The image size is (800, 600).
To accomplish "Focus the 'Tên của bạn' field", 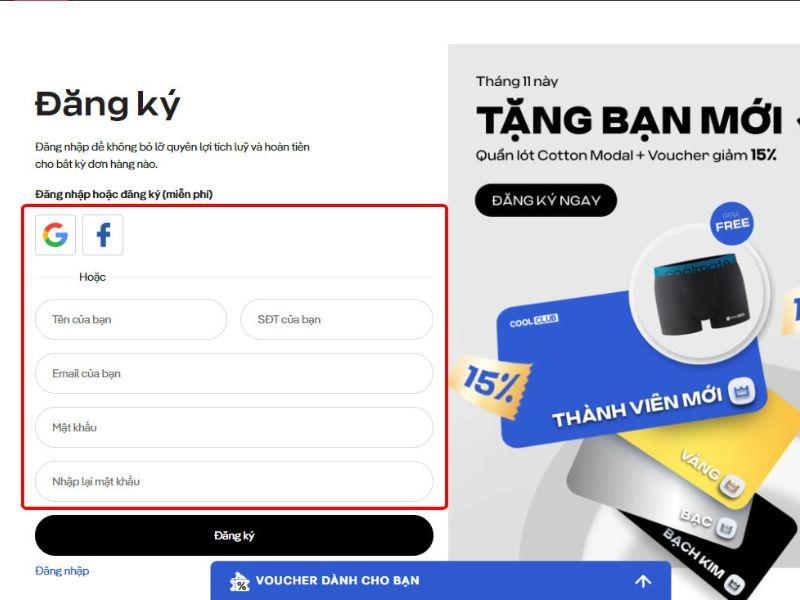I will pyautogui.click(x=131, y=320).
